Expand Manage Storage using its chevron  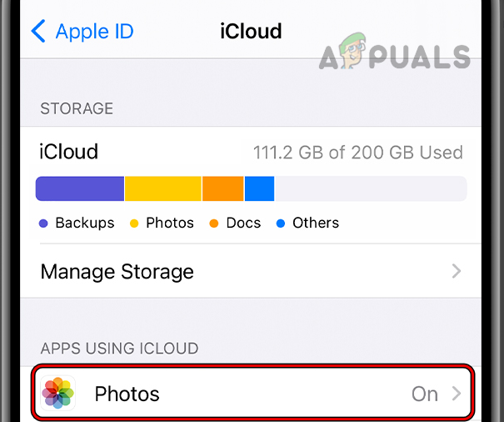coord(456,271)
